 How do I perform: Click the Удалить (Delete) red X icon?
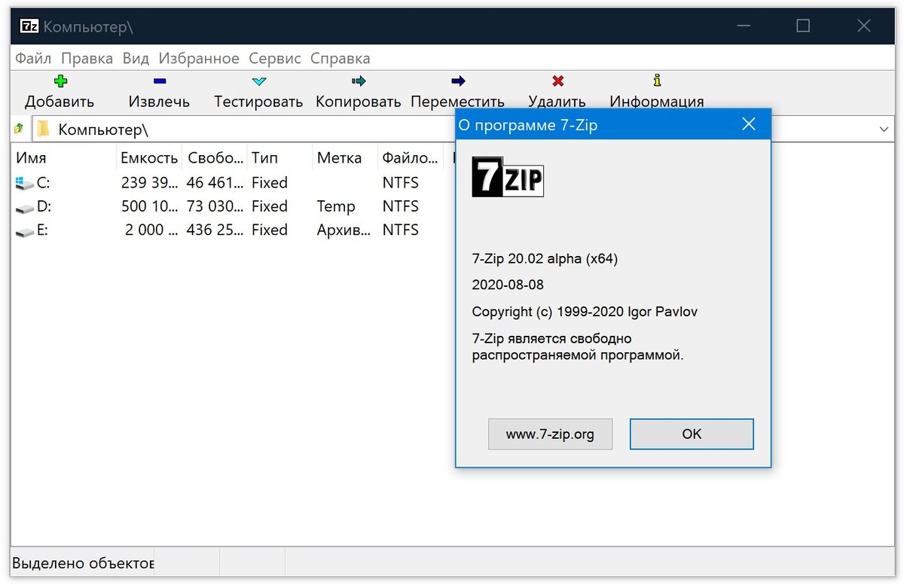pos(557,81)
